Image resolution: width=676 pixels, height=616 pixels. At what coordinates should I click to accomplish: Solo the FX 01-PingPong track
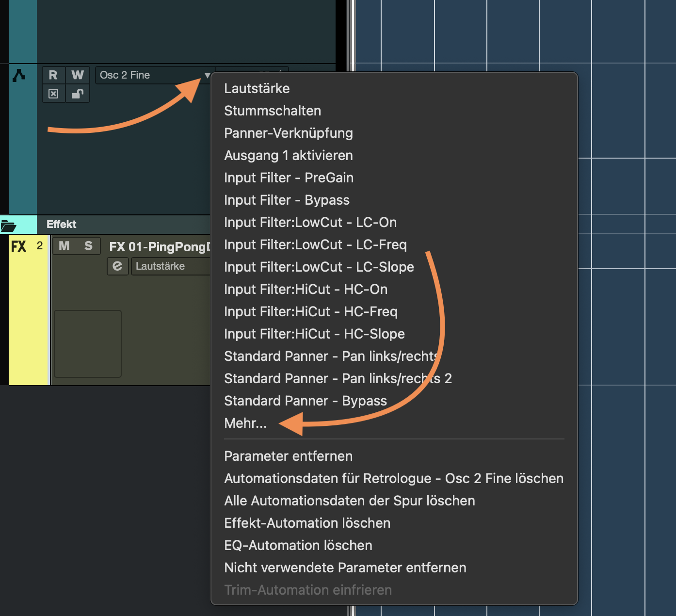[x=88, y=246]
